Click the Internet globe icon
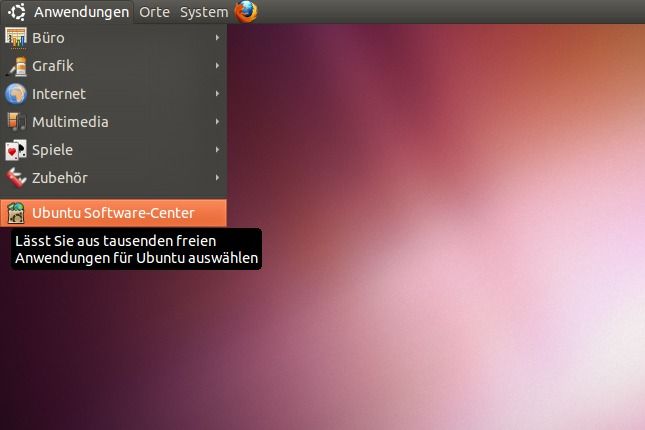 pos(15,94)
